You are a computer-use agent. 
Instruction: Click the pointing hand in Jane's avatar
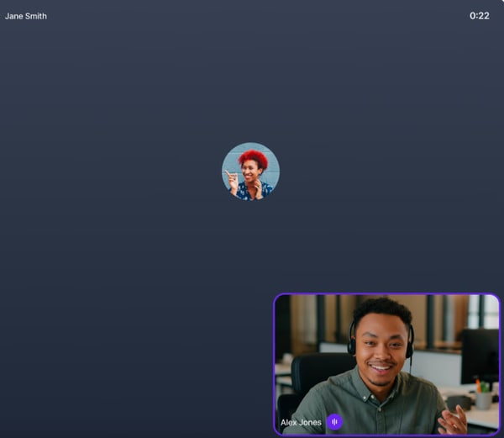(x=231, y=177)
